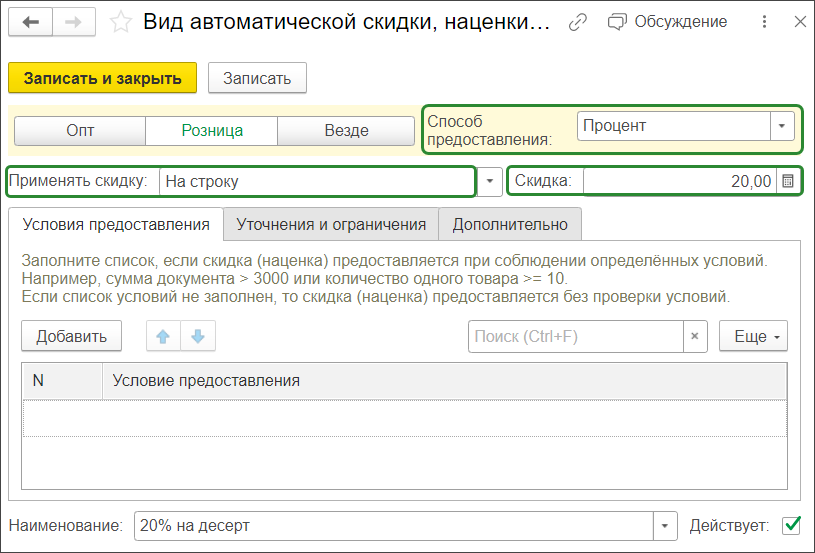Click the Условие предоставления column header

click(444, 381)
